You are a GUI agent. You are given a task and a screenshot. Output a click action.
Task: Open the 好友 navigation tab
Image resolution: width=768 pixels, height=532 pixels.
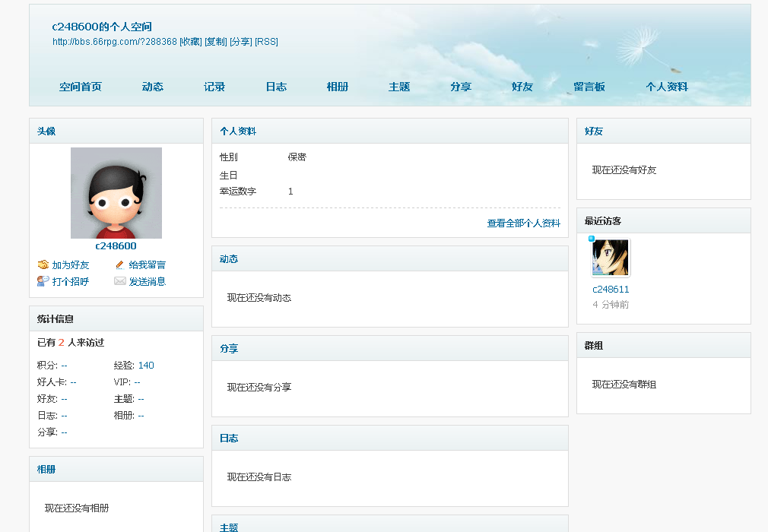pos(522,87)
